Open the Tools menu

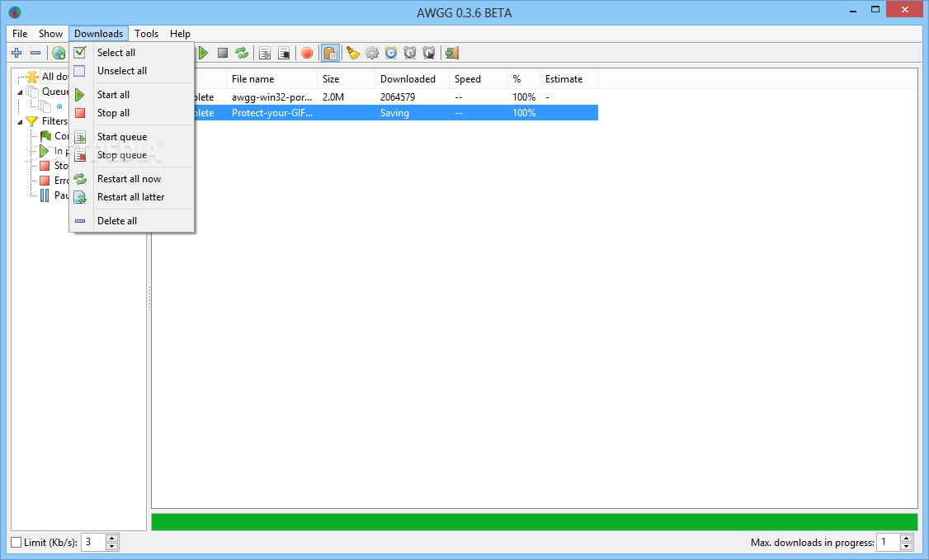pyautogui.click(x=146, y=34)
